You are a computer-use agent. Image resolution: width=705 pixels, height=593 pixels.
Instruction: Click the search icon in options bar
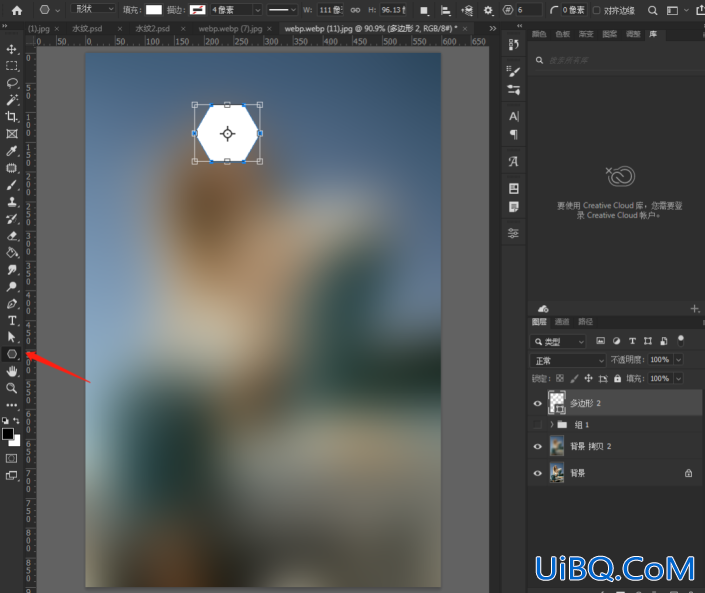point(652,10)
